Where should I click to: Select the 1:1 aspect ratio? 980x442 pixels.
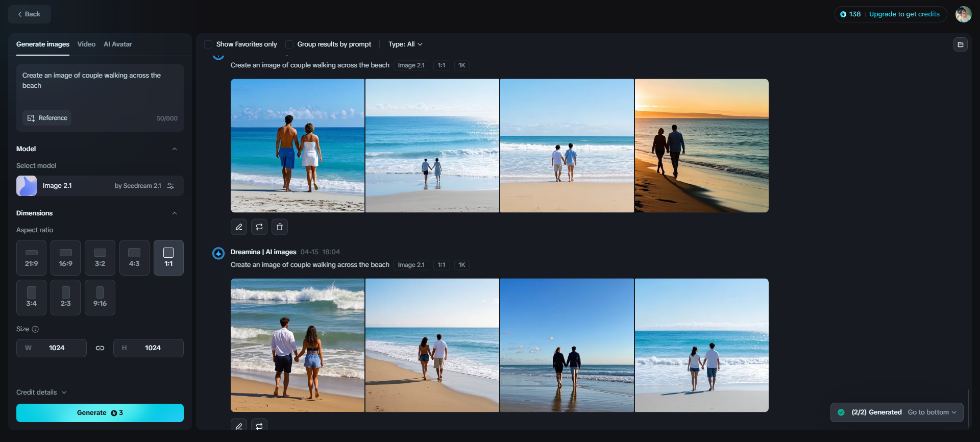coord(168,258)
